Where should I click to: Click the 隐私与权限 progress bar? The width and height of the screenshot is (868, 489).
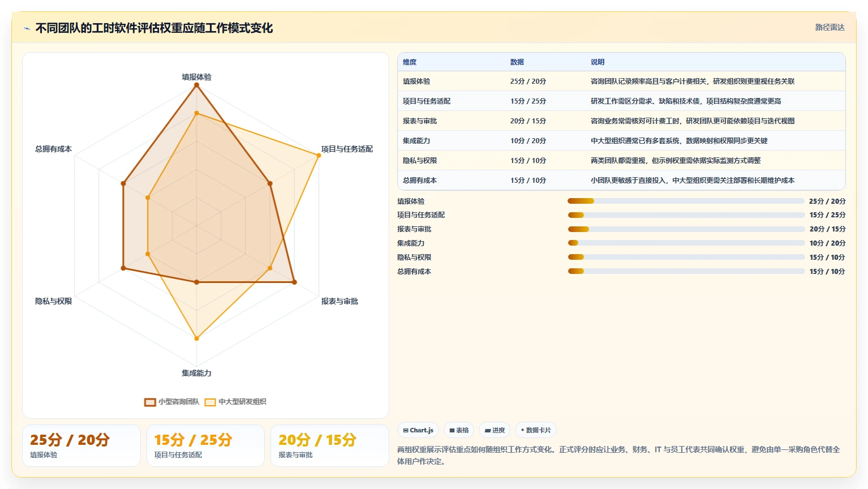[x=686, y=257]
